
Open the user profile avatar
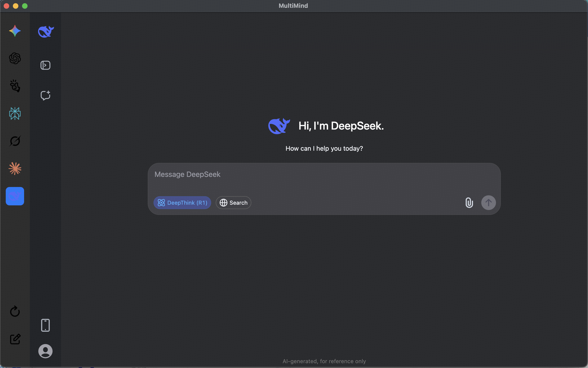[x=45, y=351]
